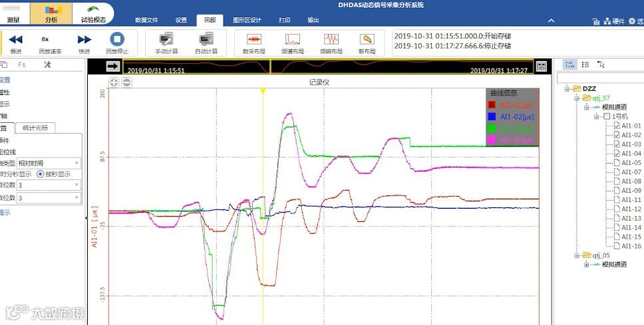
Task: Open the 输出 ribbon tab
Action: click(313, 20)
